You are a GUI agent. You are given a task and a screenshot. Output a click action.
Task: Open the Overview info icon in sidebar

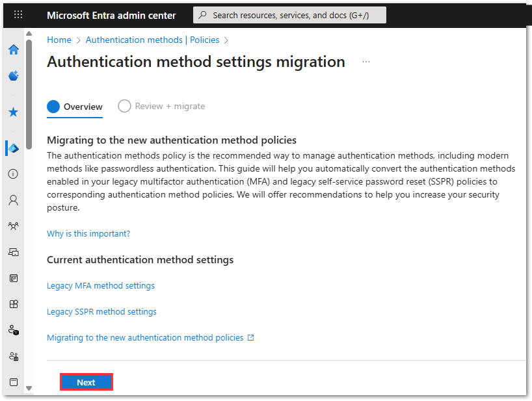[13, 174]
